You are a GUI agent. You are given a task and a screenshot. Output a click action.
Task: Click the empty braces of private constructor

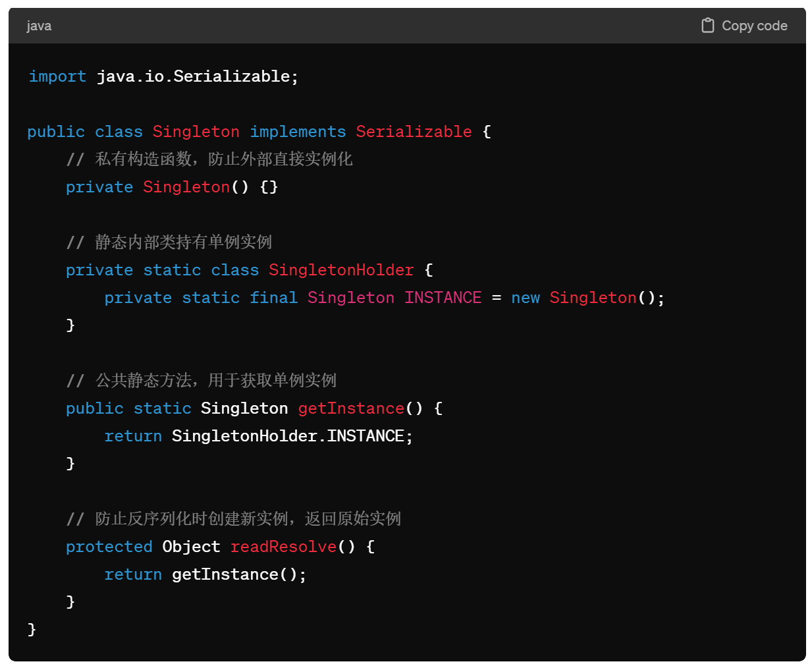269,187
